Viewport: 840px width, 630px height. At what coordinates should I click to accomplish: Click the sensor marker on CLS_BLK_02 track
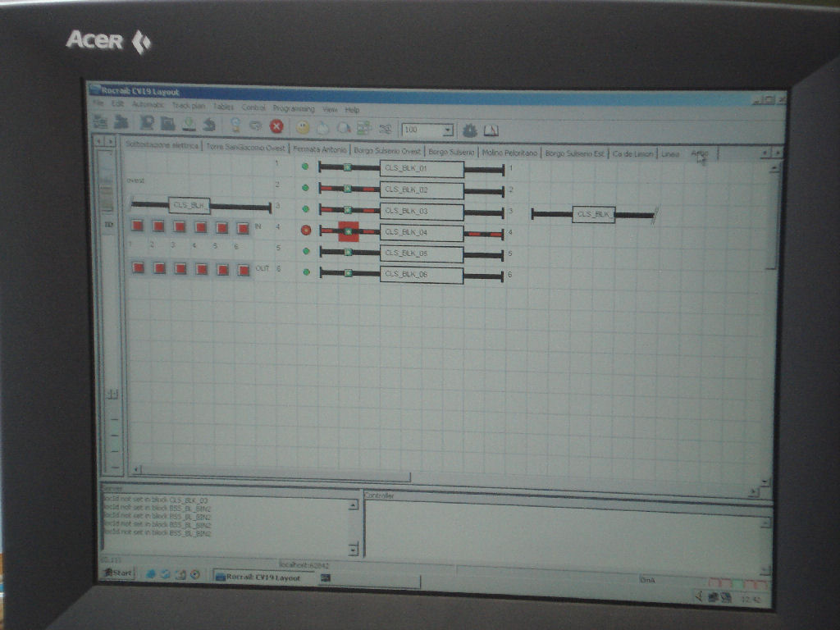348,189
